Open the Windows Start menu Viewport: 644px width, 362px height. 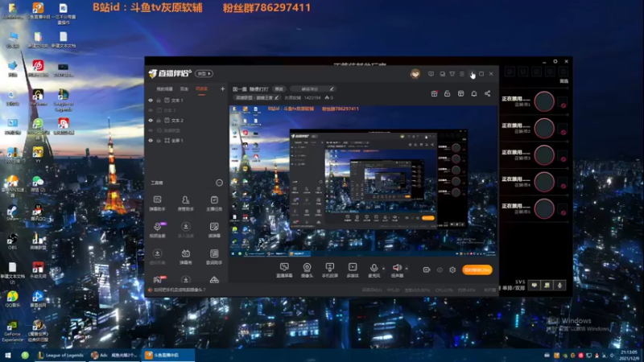click(x=7, y=355)
